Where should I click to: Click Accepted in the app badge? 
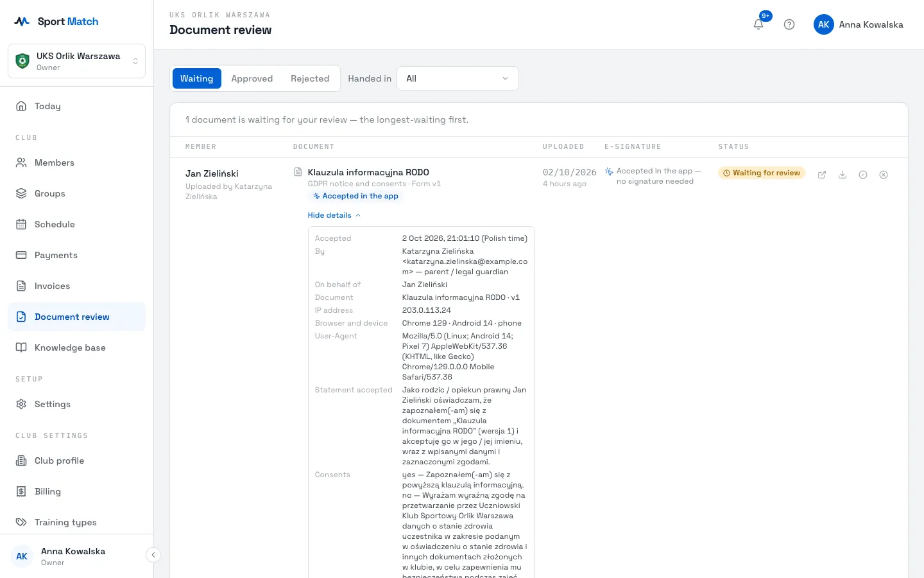[355, 196]
